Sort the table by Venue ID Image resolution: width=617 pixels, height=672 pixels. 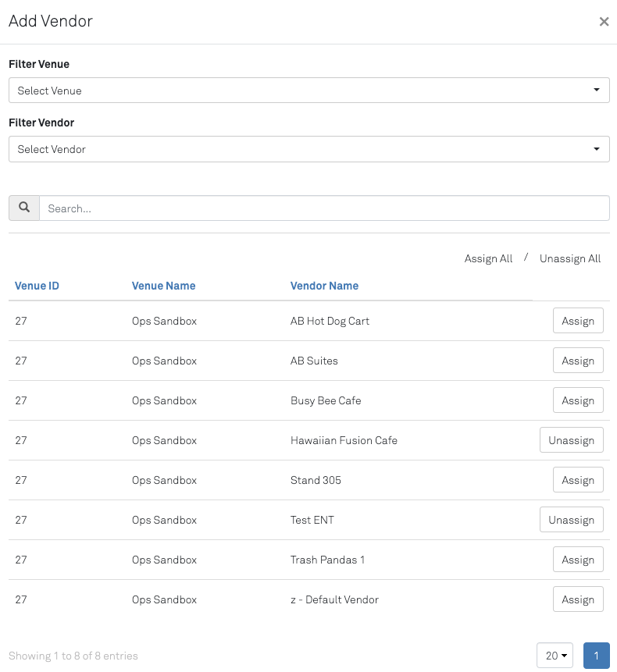37,286
